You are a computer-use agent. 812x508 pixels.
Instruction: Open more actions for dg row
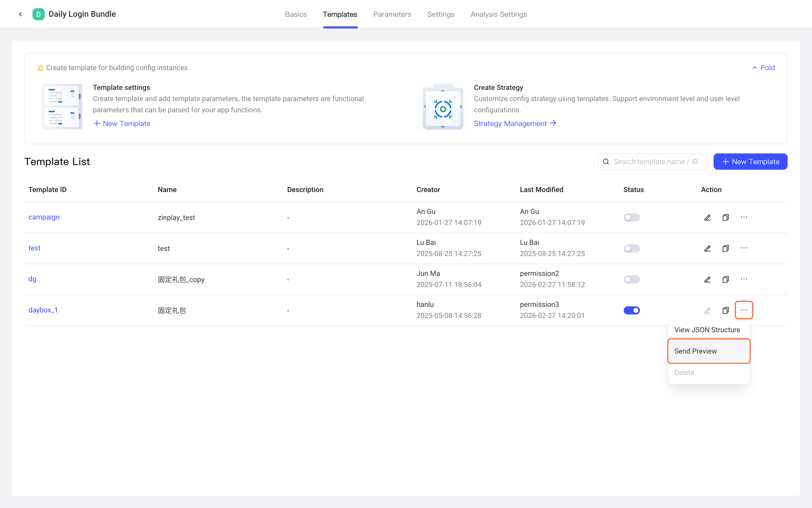coord(744,279)
